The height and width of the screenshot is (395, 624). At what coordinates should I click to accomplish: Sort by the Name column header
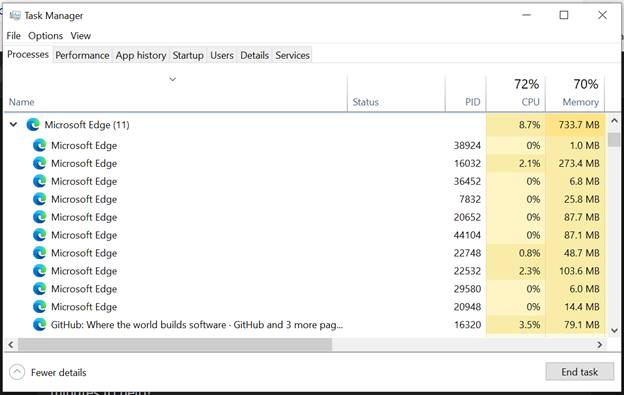(x=21, y=102)
